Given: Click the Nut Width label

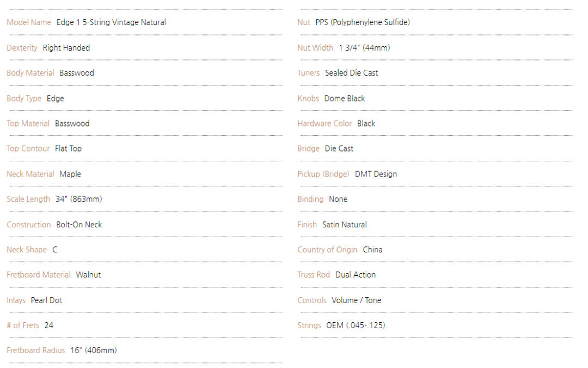Looking at the screenshot, I should coord(315,48).
